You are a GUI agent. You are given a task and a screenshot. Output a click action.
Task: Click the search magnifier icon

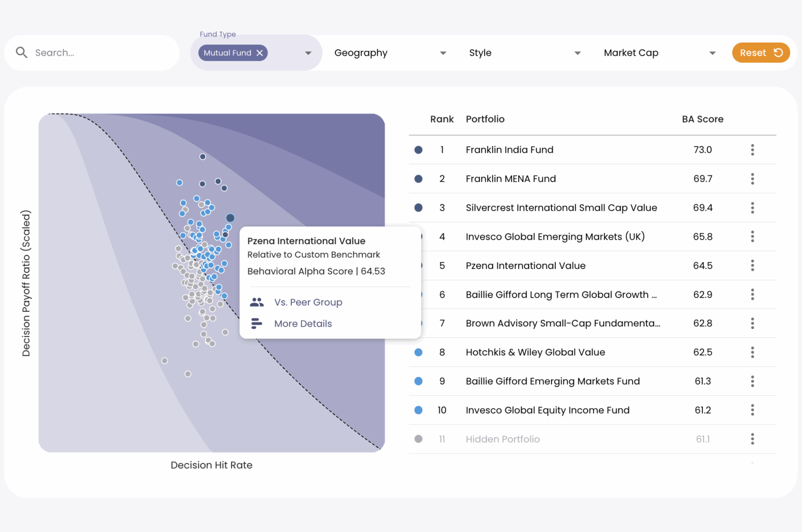coord(22,53)
